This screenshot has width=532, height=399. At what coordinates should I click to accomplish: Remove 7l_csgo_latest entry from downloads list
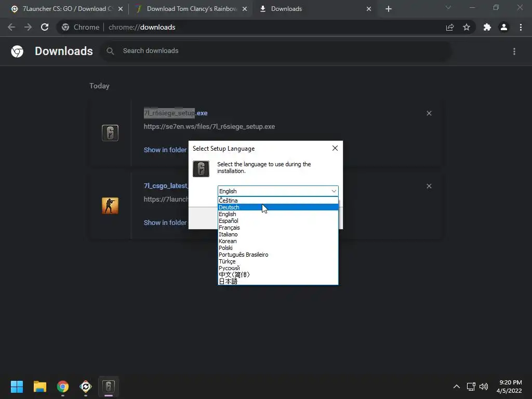[429, 186]
